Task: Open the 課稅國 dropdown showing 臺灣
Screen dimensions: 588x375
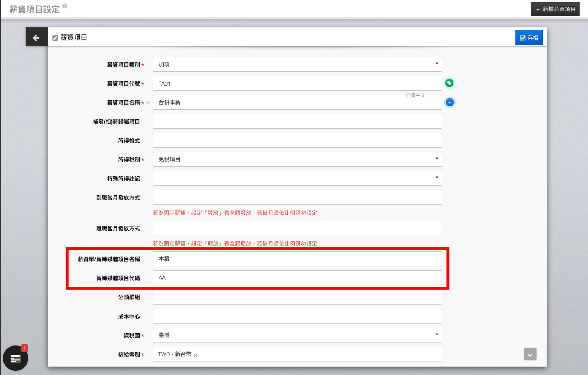Action: pos(297,335)
